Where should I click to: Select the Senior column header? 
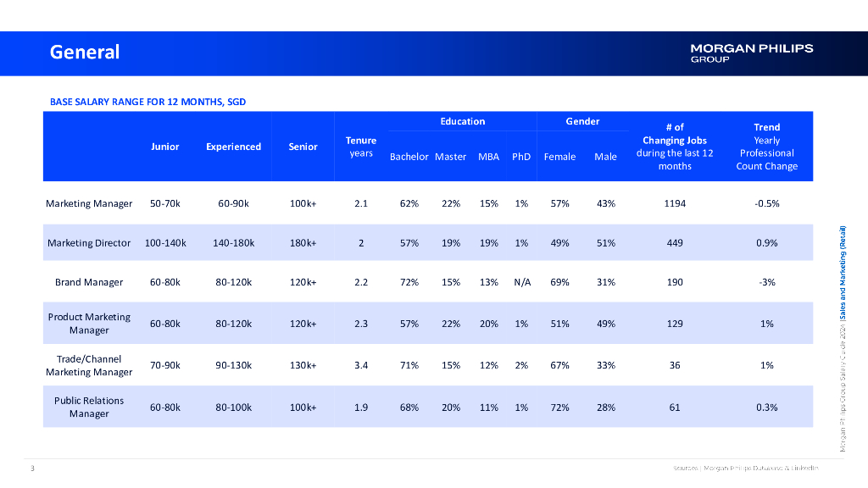[303, 147]
